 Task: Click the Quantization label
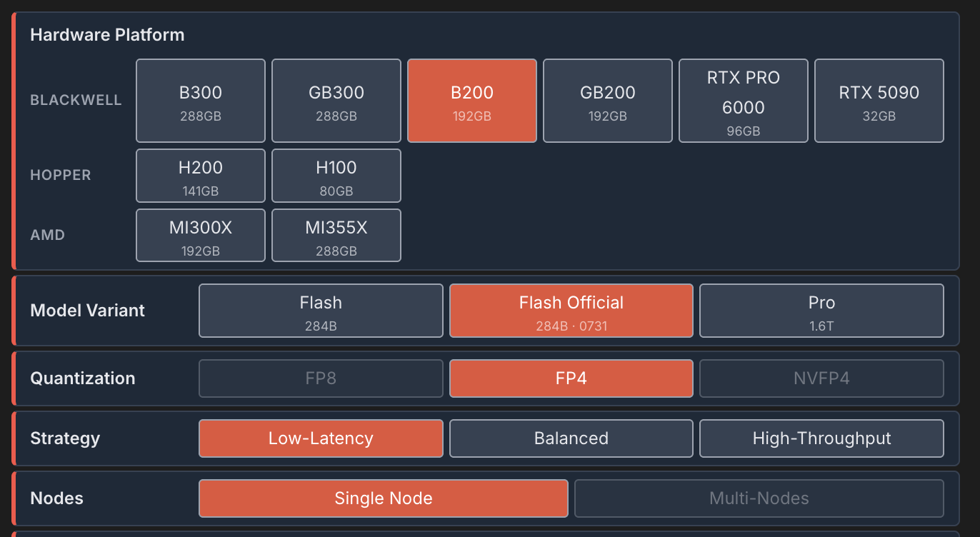83,378
